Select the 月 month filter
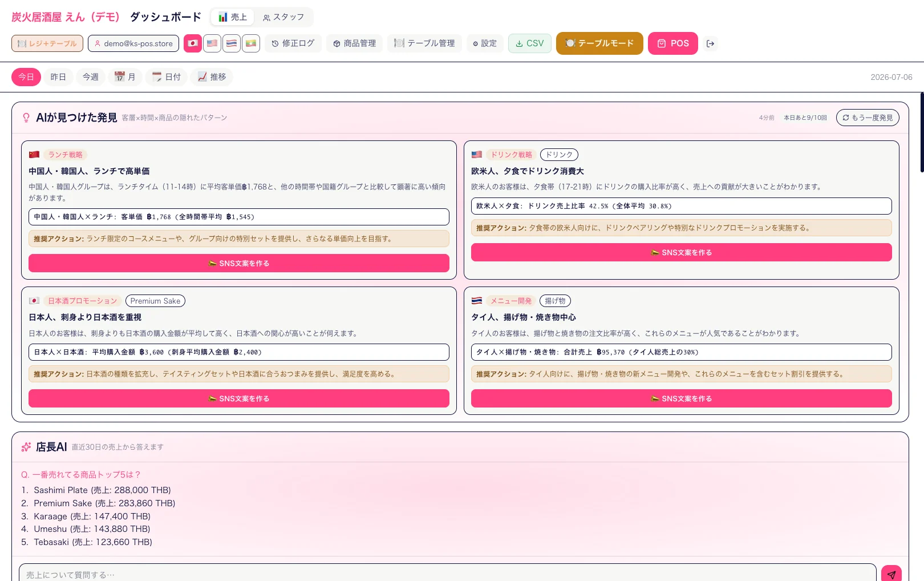This screenshot has height=581, width=924. pyautogui.click(x=125, y=77)
